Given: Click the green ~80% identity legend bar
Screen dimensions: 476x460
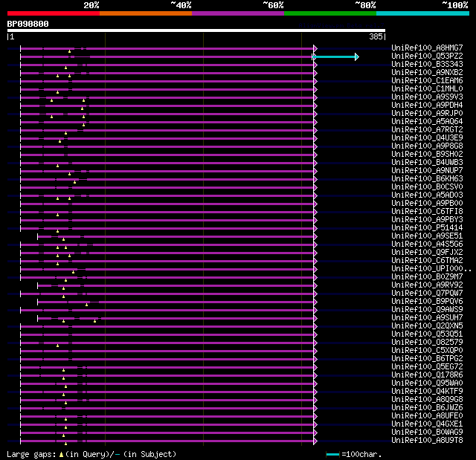Looking at the screenshot, I should [x=330, y=13].
